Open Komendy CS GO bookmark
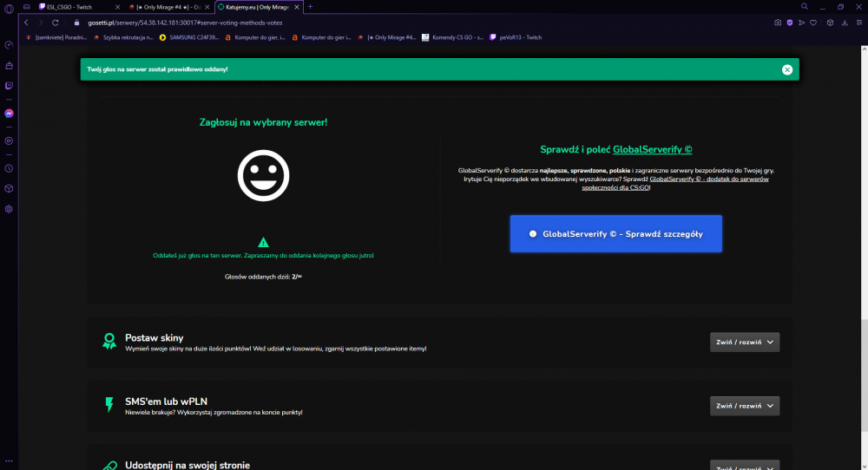 (x=453, y=37)
